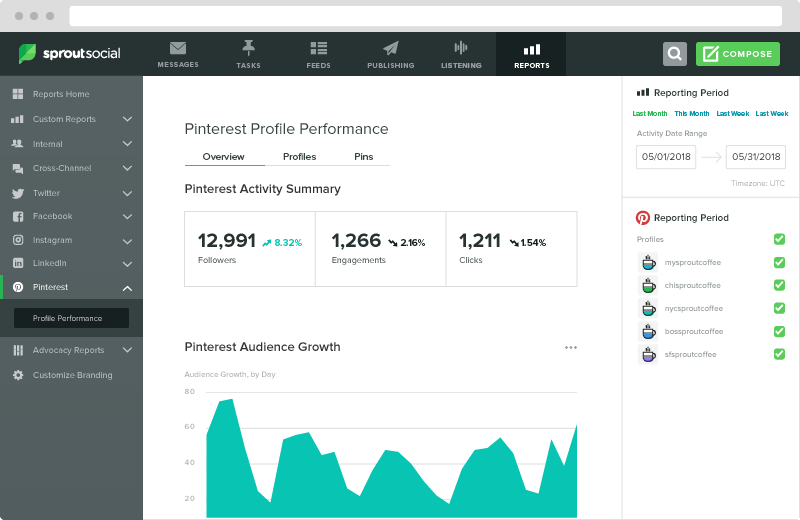Expand the LinkedIn reports chevron
The width and height of the screenshot is (800, 520).
pyautogui.click(x=128, y=264)
